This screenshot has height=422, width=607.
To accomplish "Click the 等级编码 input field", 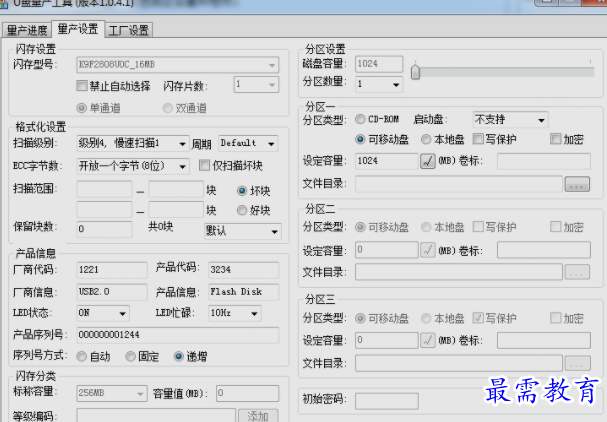I will (156, 415).
